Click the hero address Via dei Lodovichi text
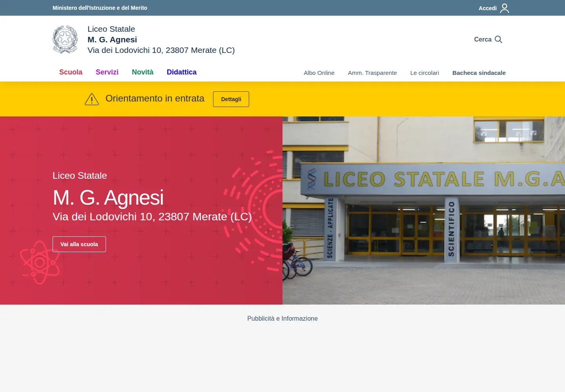This screenshot has height=392, width=565. coord(152,217)
